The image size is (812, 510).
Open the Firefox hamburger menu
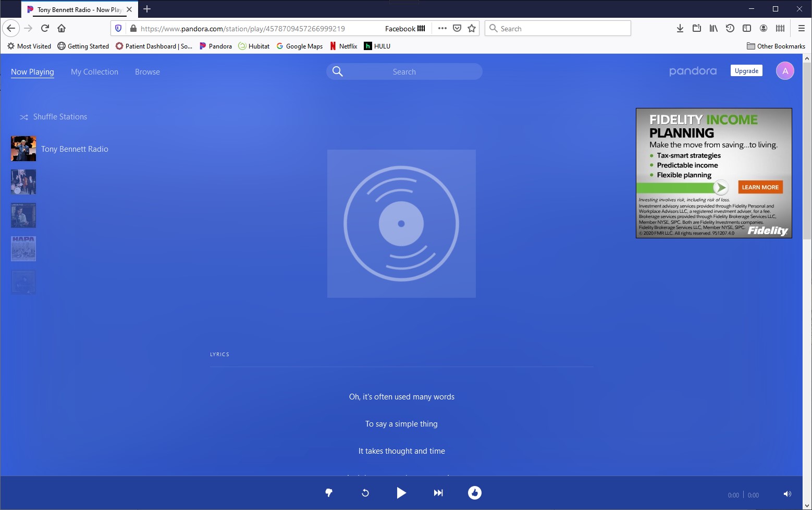[x=801, y=28]
